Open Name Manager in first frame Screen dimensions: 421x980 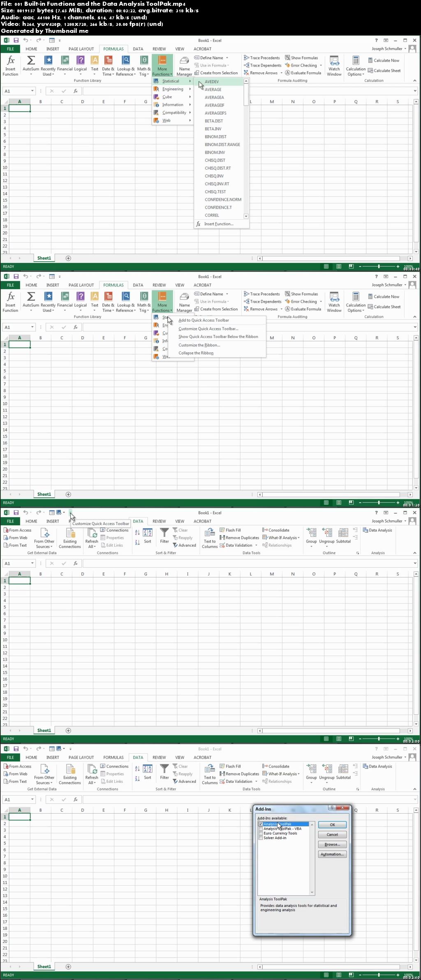(184, 66)
